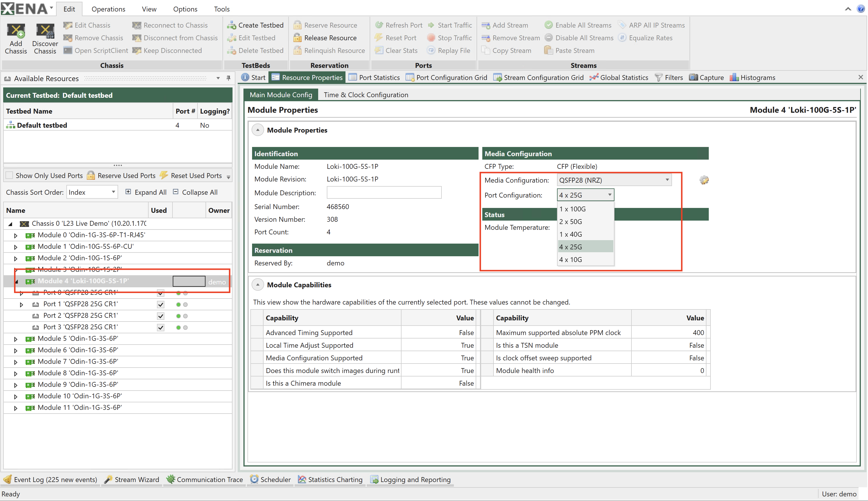Click Expand All button
The width and height of the screenshot is (868, 501).
pyautogui.click(x=146, y=192)
